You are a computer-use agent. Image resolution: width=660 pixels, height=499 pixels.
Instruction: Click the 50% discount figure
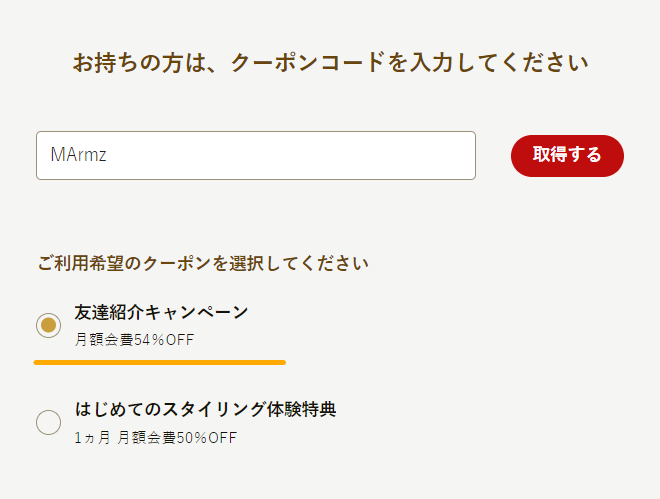coord(192,438)
